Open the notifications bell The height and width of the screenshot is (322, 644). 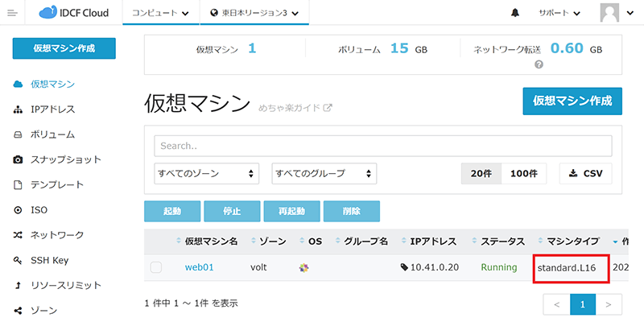[x=515, y=14]
